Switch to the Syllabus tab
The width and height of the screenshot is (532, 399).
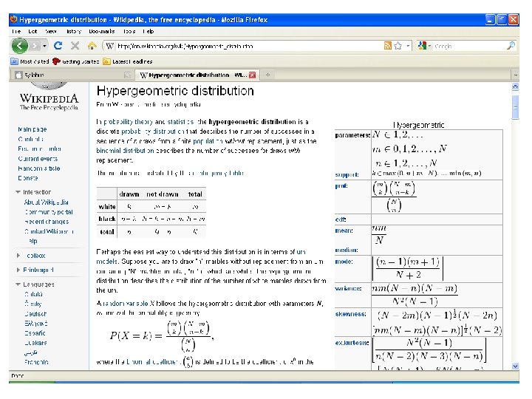73,75
